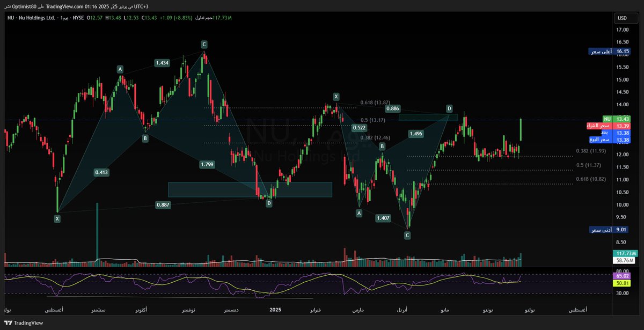Screen dimensions: 644x330
Task: Select the blue سعر البيع 13.38 label
Action: click(x=610, y=140)
